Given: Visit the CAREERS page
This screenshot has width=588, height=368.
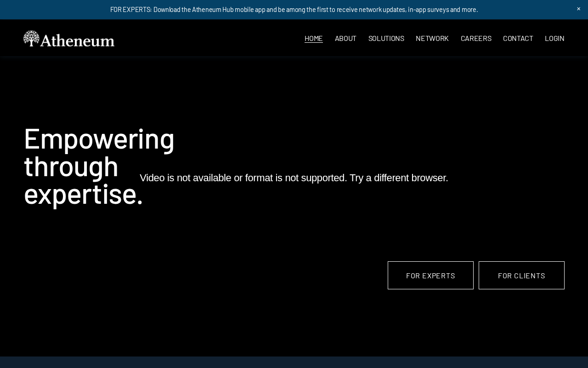Looking at the screenshot, I should point(476,38).
